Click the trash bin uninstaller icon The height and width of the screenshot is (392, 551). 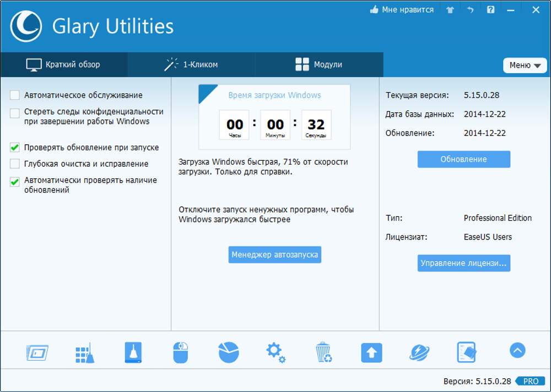tap(323, 352)
